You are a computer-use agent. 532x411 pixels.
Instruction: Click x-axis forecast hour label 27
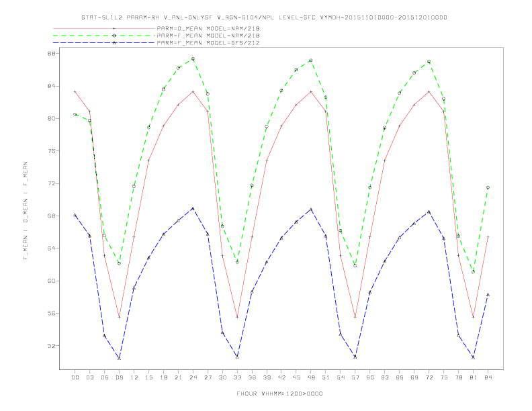[208, 377]
